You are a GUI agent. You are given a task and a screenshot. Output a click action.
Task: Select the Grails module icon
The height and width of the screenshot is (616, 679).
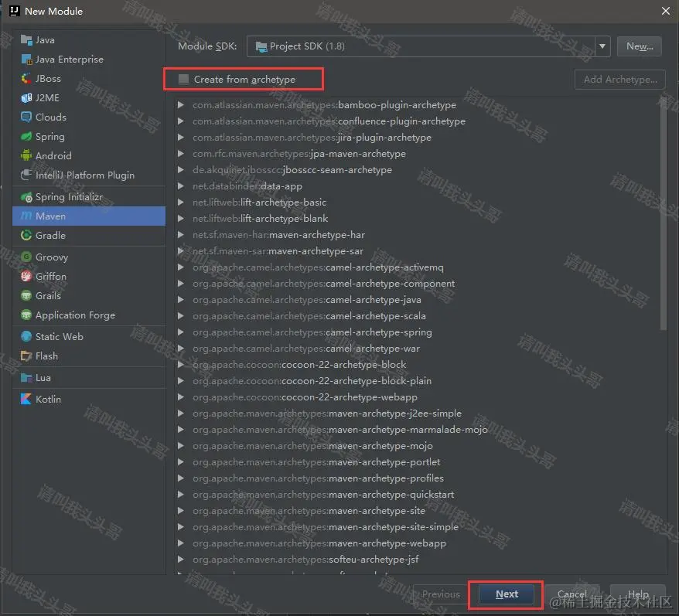coord(25,295)
